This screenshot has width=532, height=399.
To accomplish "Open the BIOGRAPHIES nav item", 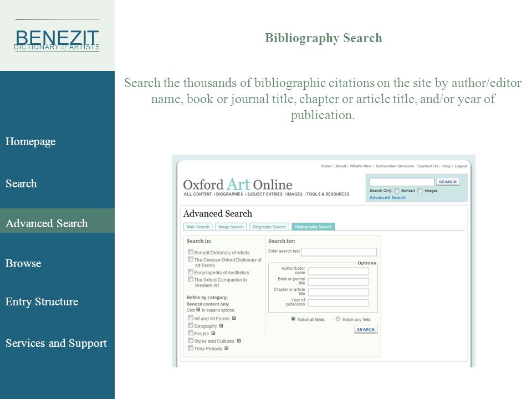I will tap(229, 194).
